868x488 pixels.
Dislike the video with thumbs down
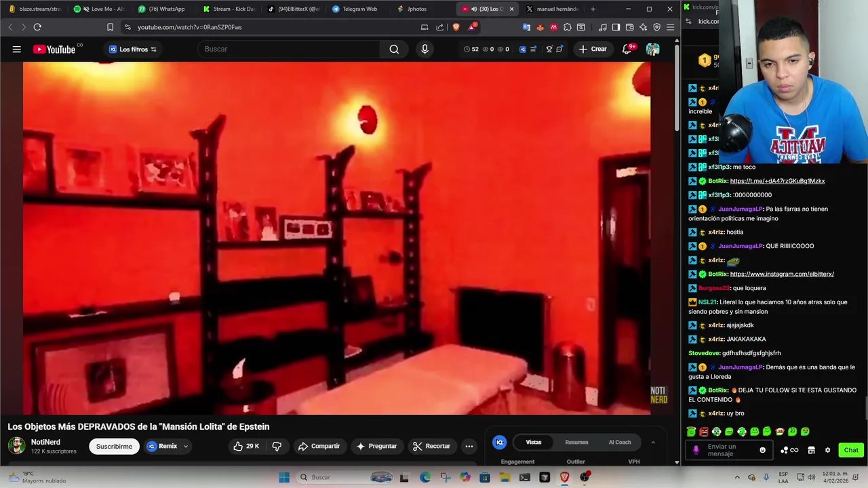(x=277, y=446)
